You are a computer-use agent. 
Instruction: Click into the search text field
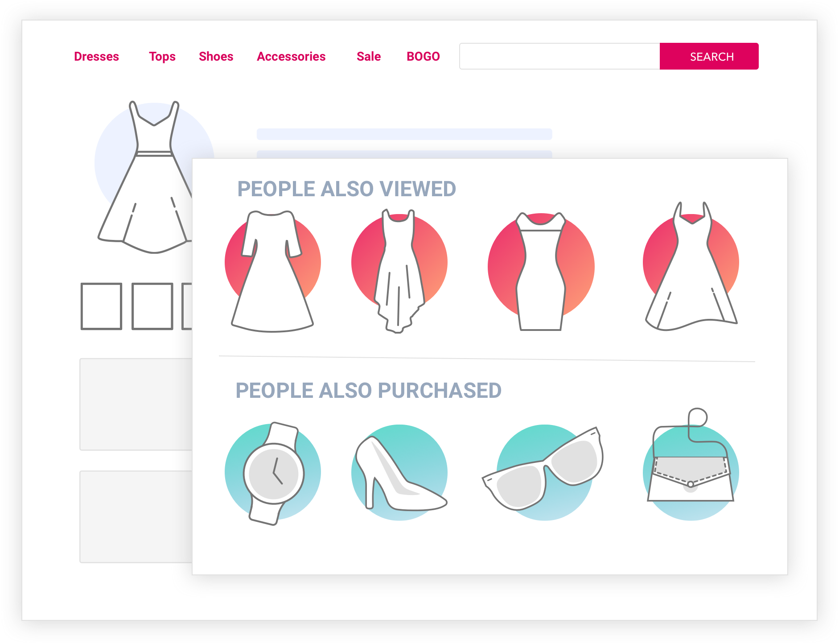click(x=559, y=56)
